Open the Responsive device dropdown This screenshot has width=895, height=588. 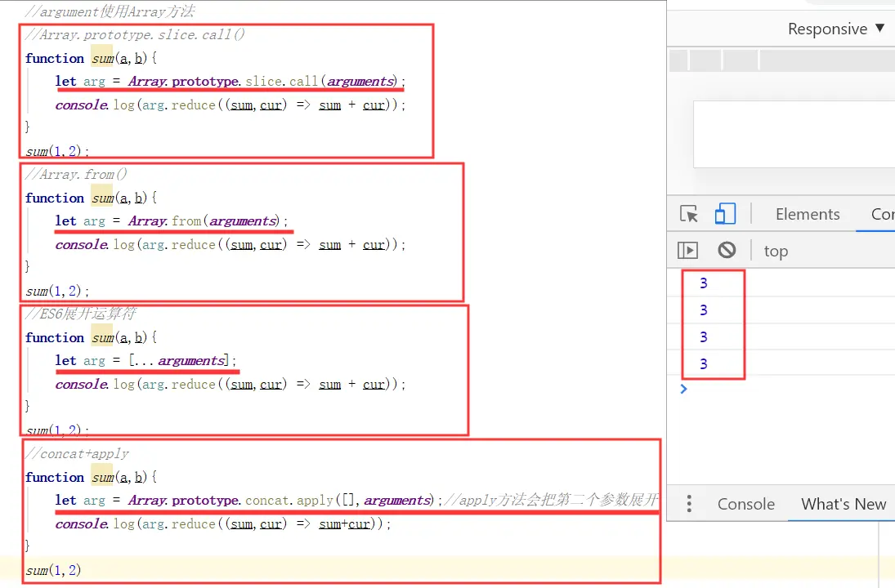pos(835,29)
